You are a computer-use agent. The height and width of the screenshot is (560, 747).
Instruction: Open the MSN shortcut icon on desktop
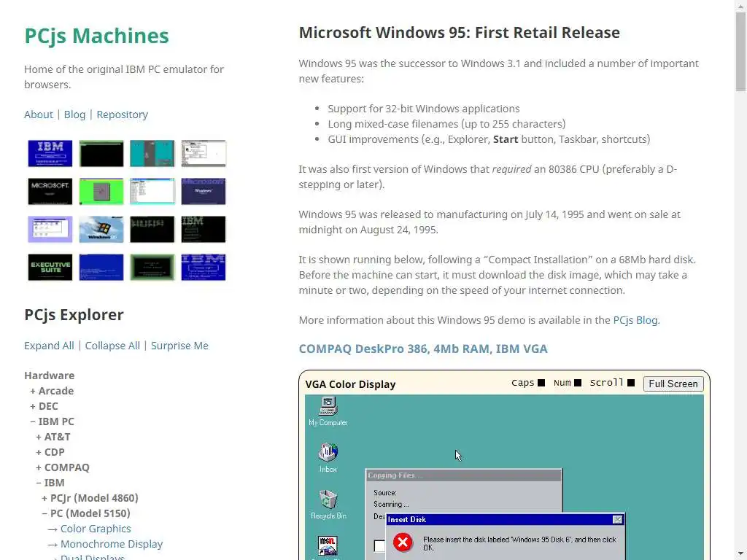click(x=328, y=545)
